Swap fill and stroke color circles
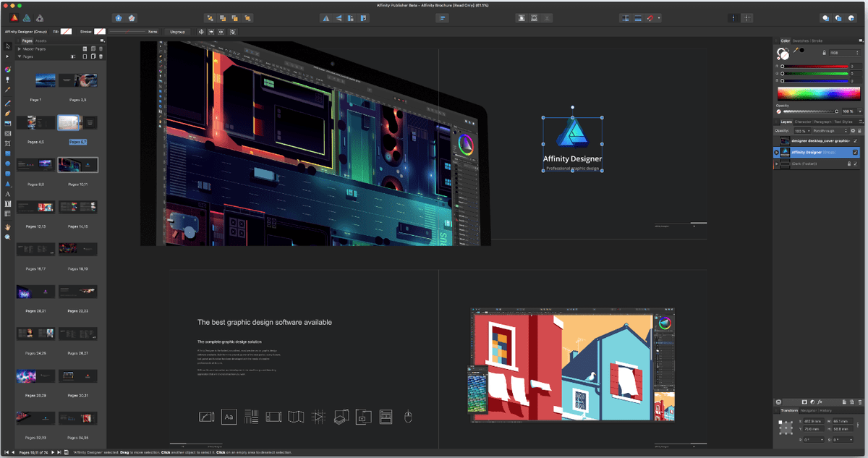Screen dimensions: 868x458 click(x=787, y=49)
